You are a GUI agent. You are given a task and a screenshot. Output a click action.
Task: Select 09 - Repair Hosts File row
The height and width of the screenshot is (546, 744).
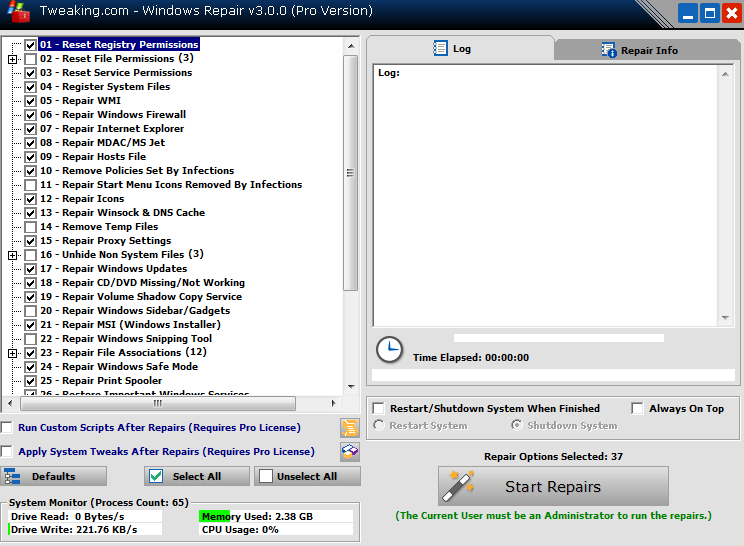pyautogui.click(x=93, y=157)
